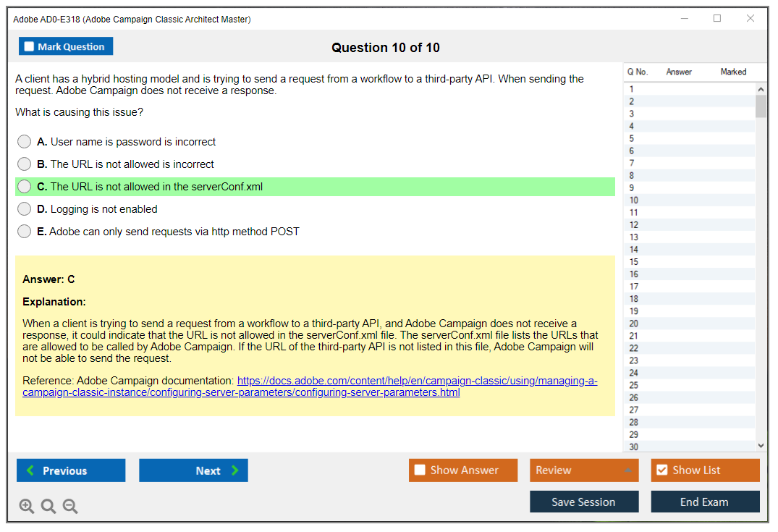Image resolution: width=778 pixels, height=532 pixels.
Task: Select option E about http POST
Action: (x=25, y=232)
